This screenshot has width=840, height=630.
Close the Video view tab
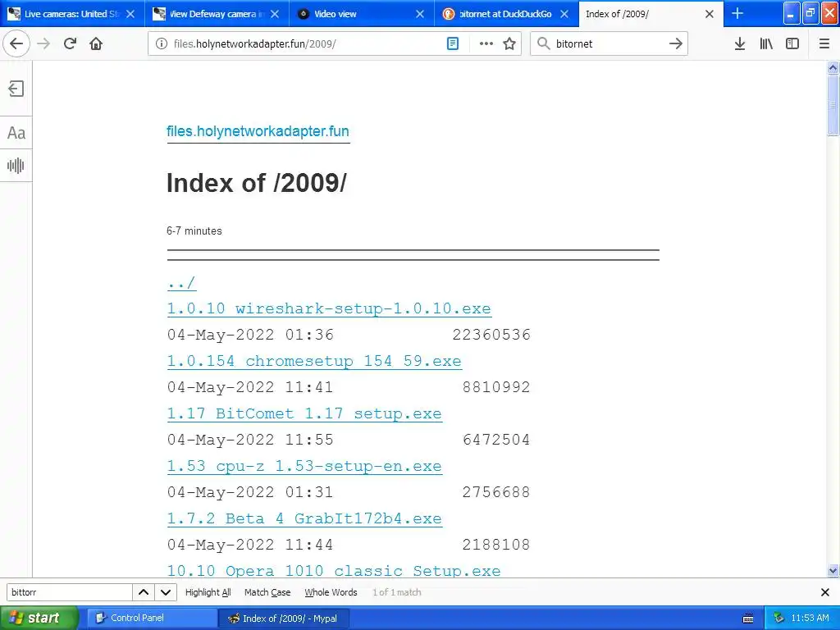[420, 14]
